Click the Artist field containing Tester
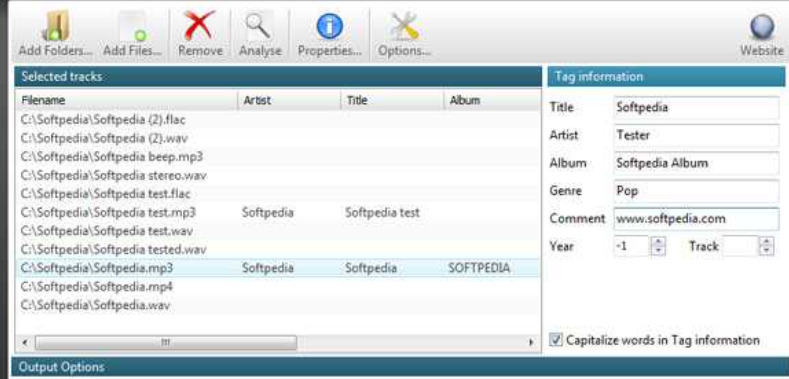This screenshot has width=789, height=379. [x=696, y=135]
